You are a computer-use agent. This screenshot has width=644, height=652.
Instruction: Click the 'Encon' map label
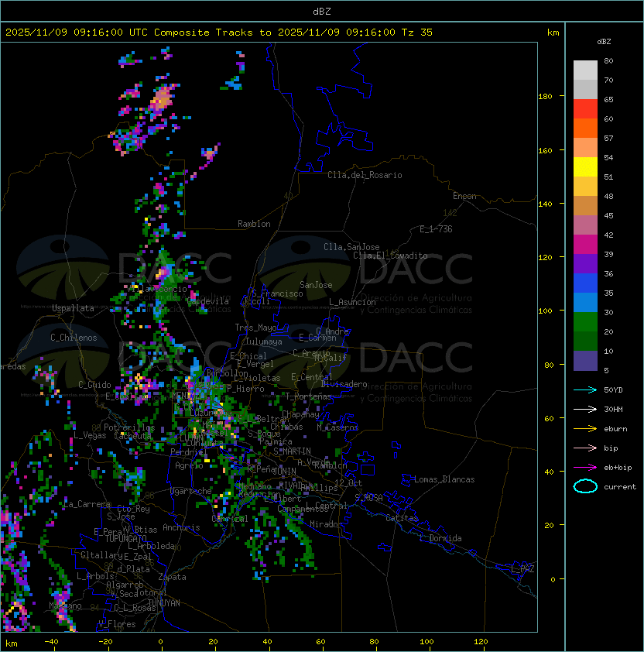click(x=464, y=196)
